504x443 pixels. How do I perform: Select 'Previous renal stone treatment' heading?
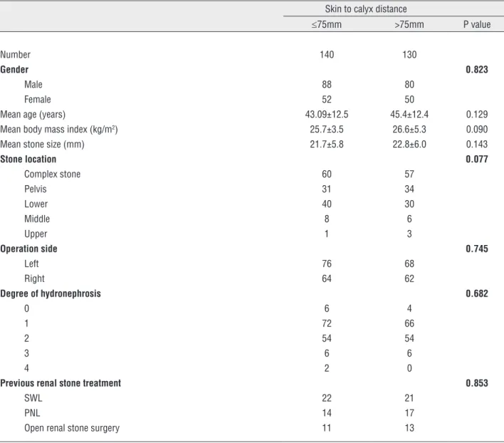tap(61, 383)
